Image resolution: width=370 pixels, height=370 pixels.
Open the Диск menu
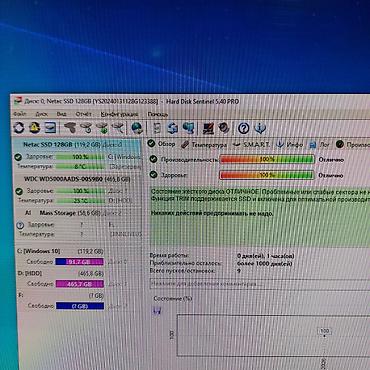[41, 114]
